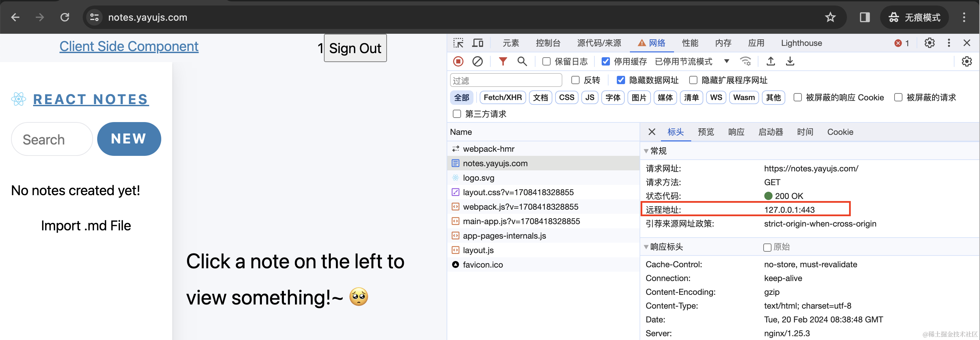This screenshot has width=980, height=340.
Task: Open the 已停用节流模式 throttling dropdown
Action: coord(692,61)
